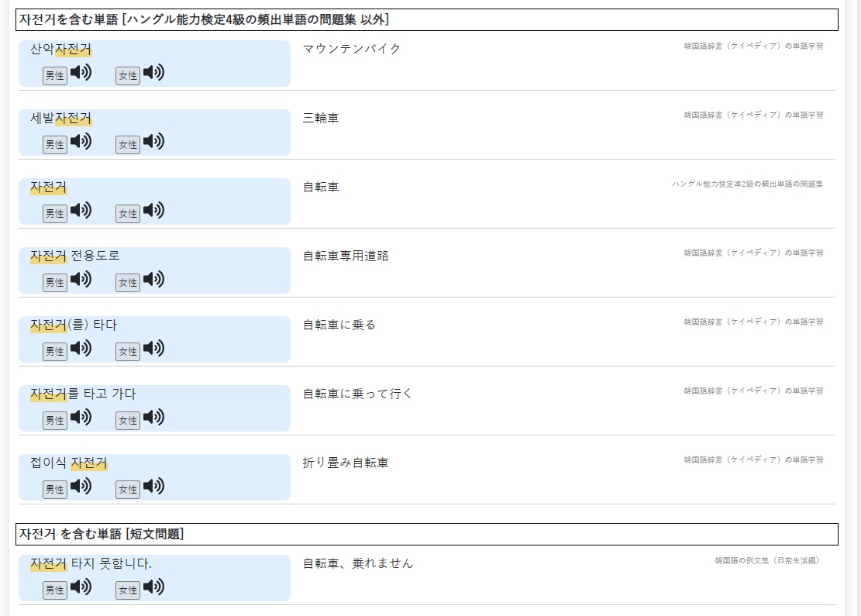Play male pronunciation of 세발자전거
Image resolution: width=861 pixels, height=616 pixels.
tap(81, 141)
